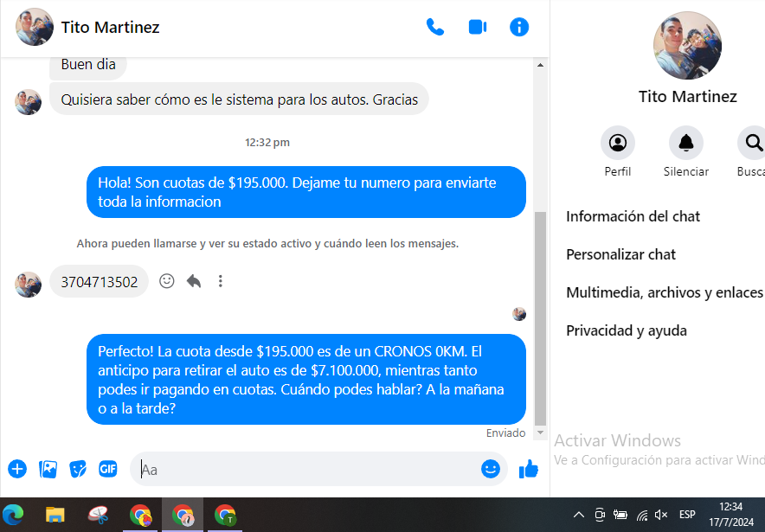Click the 'Hola! Son cuotas' message bubble
The height and width of the screenshot is (532, 765).
(306, 192)
